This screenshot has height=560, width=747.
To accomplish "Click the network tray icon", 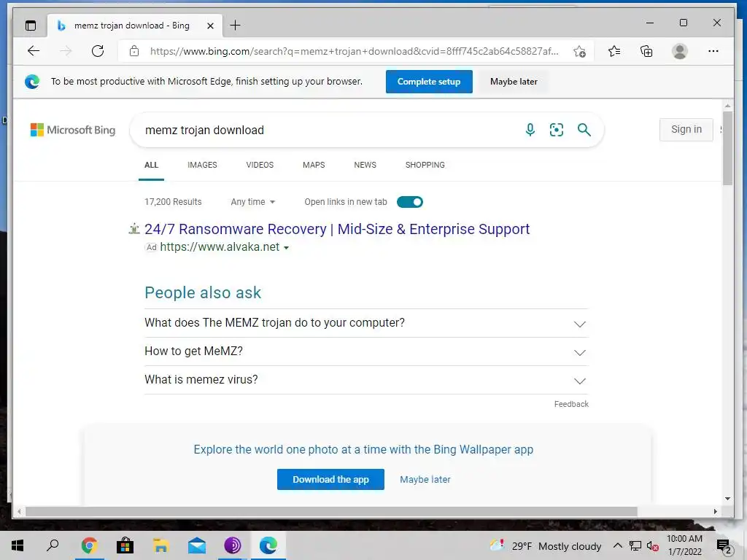I will click(635, 546).
